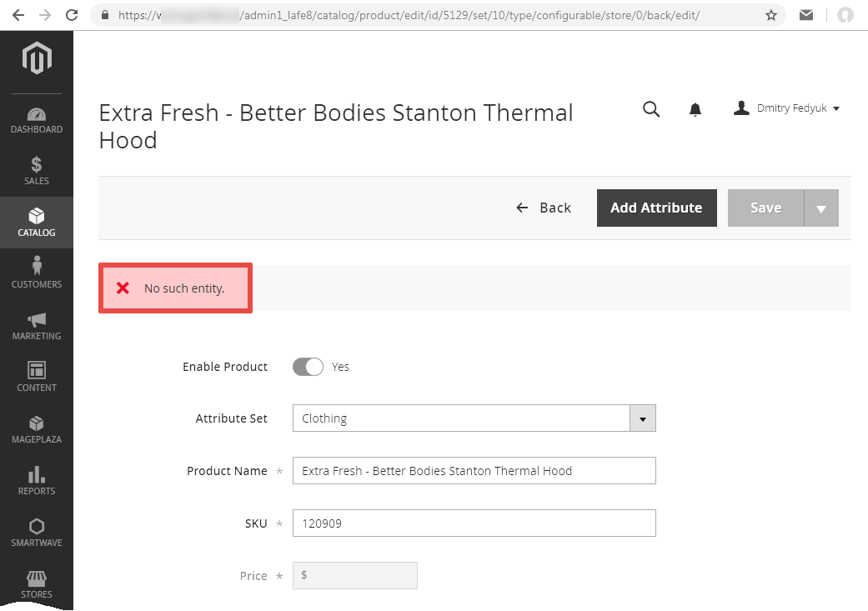Open the notifications bell

coord(695,109)
